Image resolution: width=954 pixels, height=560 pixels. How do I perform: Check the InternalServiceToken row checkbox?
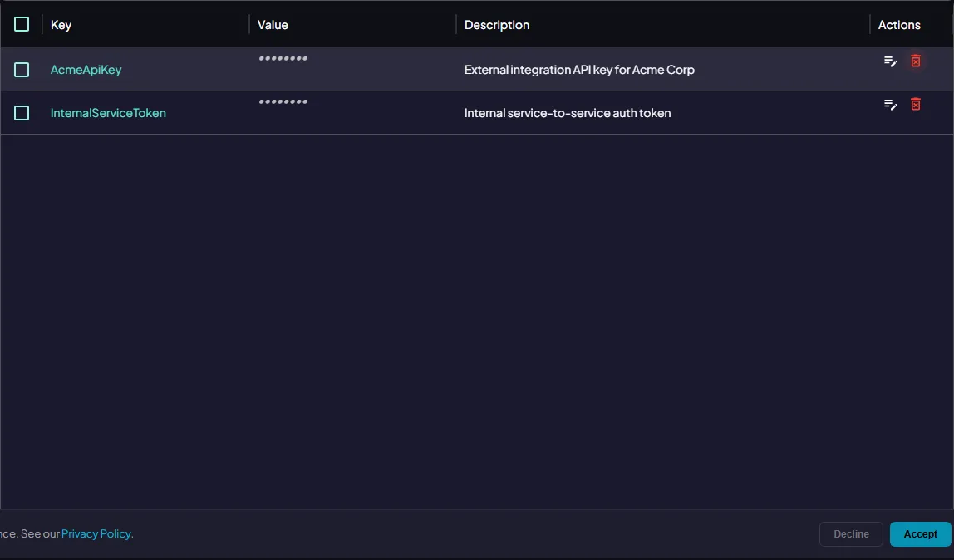[22, 113]
